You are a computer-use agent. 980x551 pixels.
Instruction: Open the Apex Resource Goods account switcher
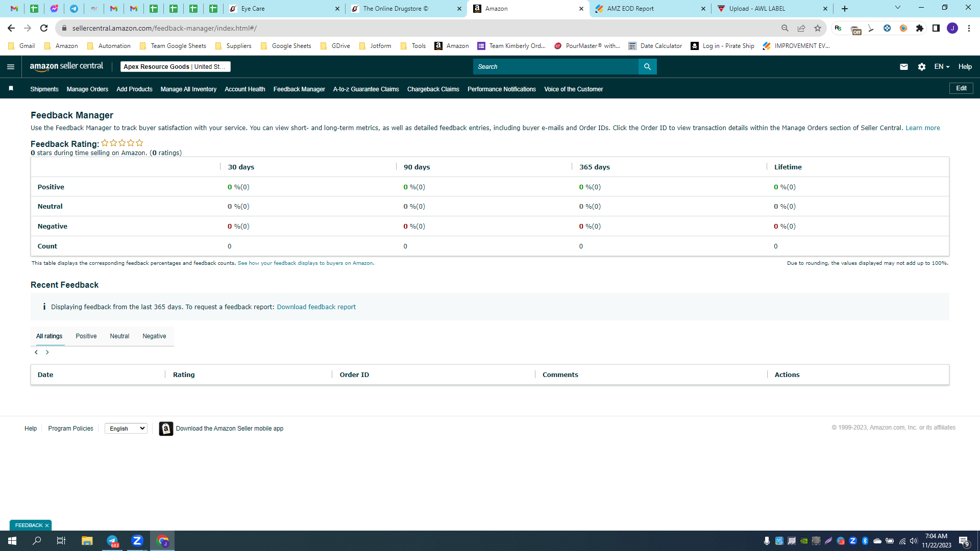point(176,67)
